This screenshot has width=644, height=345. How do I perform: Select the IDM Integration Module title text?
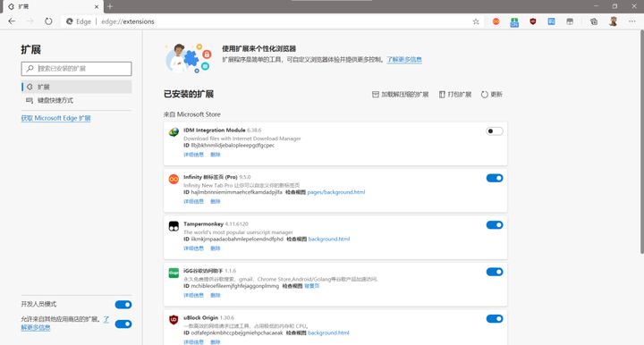click(215, 130)
